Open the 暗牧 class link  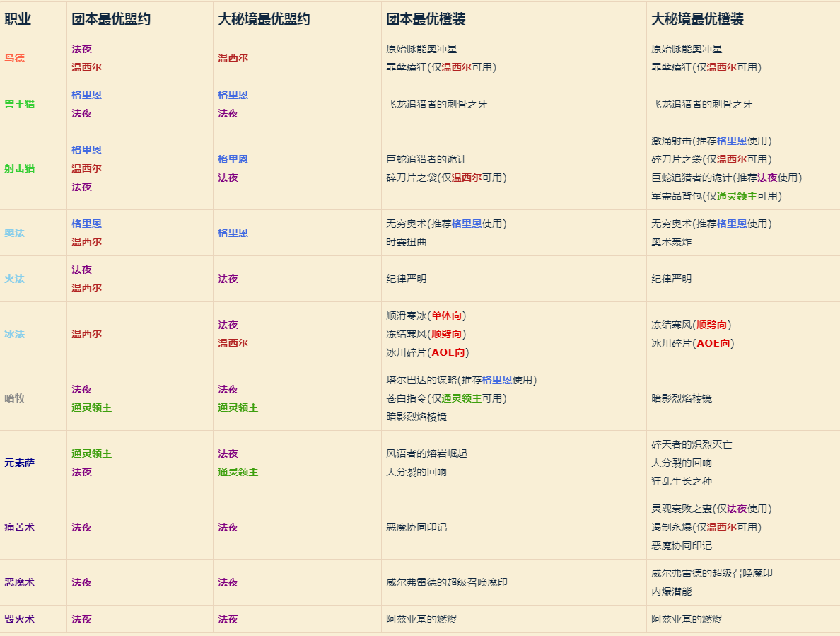(x=15, y=398)
